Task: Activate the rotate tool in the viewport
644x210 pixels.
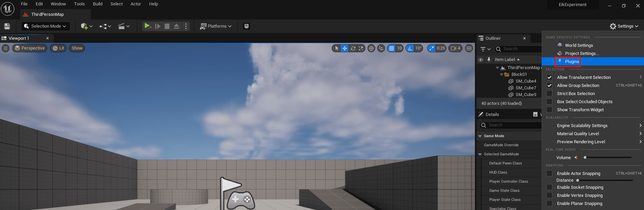Action: 353,48
